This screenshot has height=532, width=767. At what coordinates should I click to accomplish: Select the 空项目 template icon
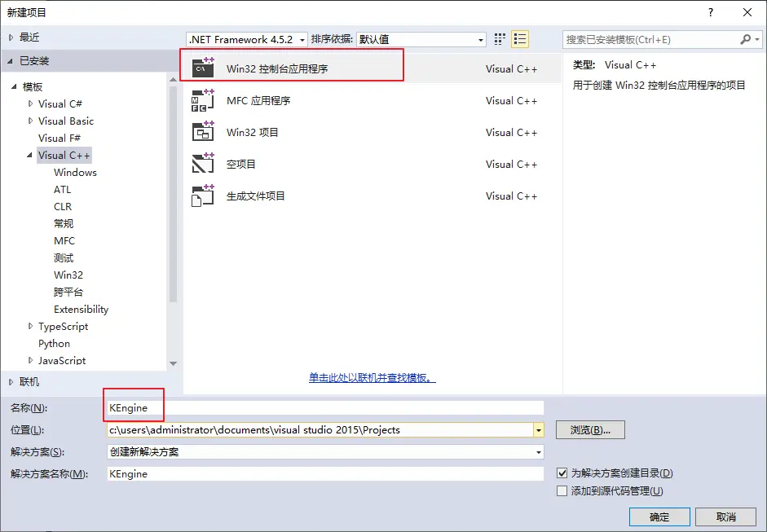pos(203,164)
